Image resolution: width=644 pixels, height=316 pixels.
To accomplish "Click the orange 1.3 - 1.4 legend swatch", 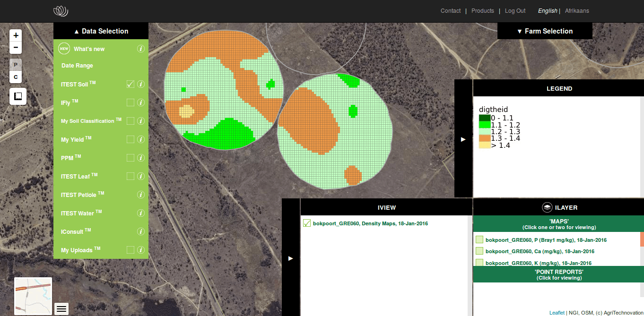I will click(486, 138).
